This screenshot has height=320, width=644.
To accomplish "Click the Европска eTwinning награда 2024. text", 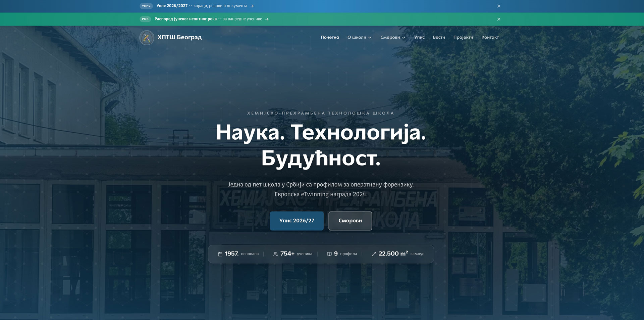I will [x=321, y=194].
